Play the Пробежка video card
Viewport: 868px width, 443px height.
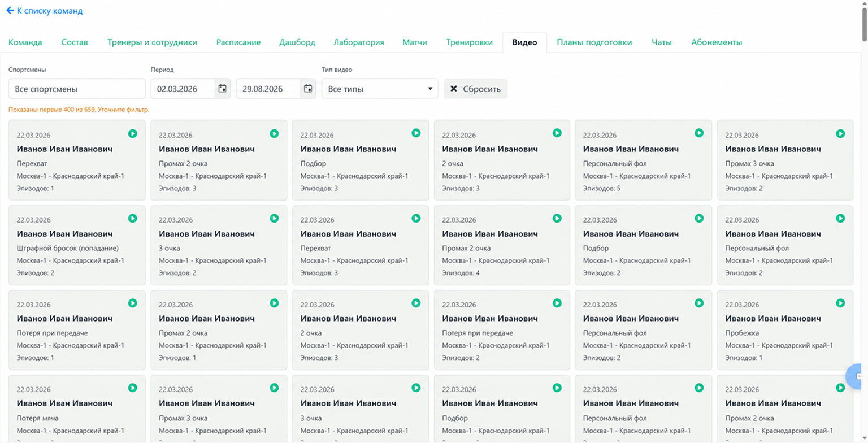tap(840, 303)
